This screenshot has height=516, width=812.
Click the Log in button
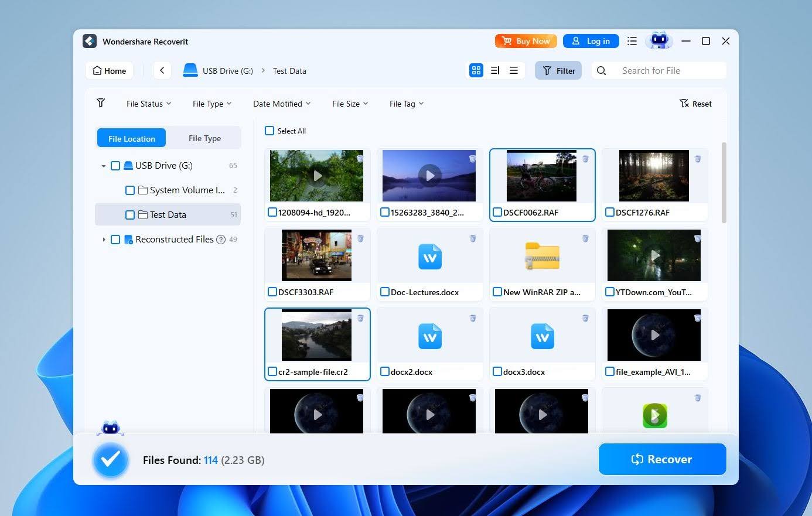(x=591, y=41)
